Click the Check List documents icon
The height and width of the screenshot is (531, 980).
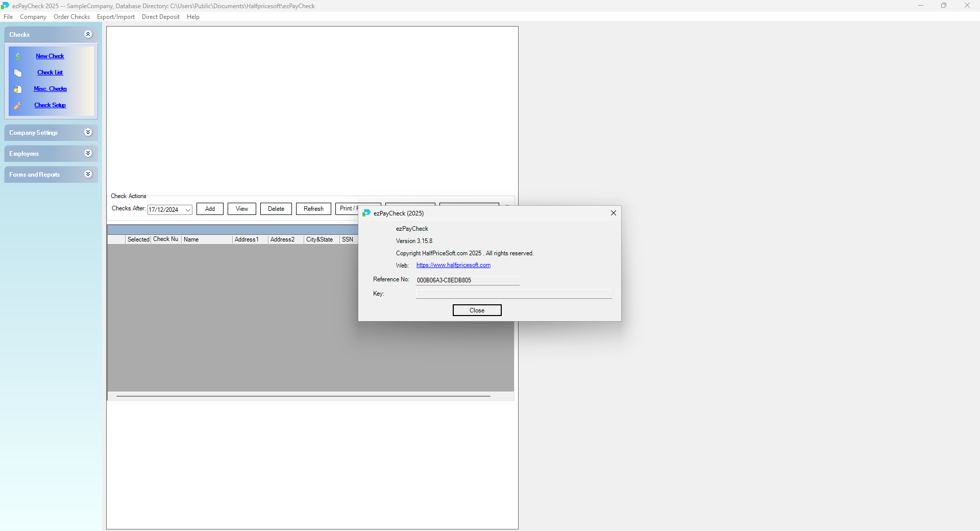click(x=18, y=73)
